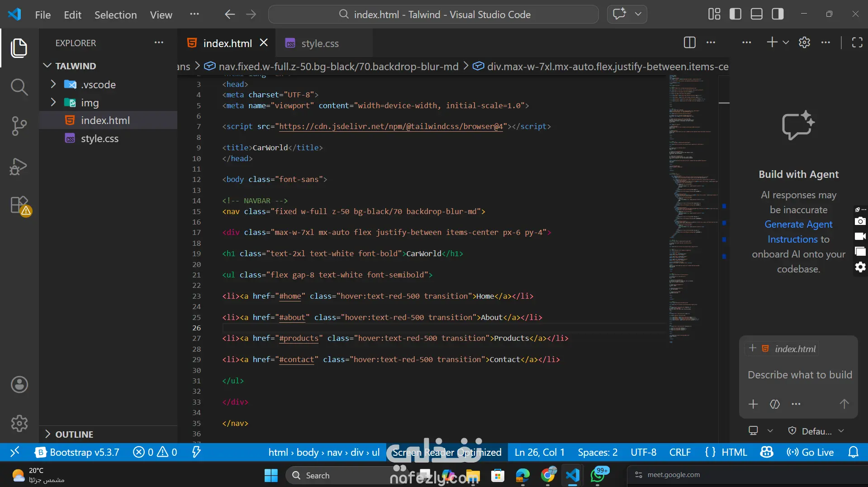Expand the img folder
868x487 pixels.
click(x=109, y=103)
